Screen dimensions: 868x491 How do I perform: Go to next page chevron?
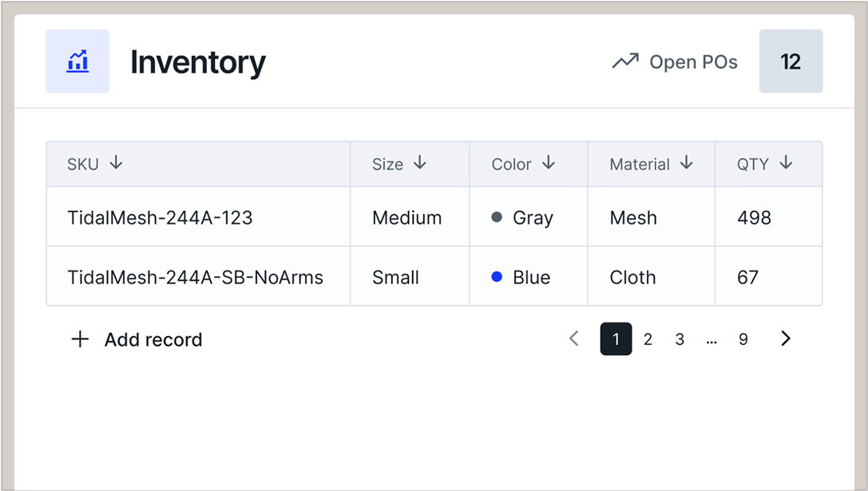(x=786, y=339)
